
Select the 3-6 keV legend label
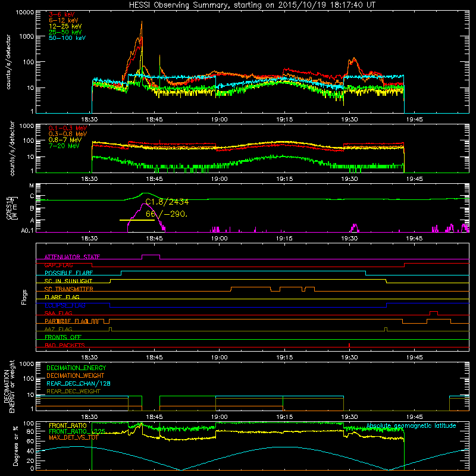click(x=61, y=14)
